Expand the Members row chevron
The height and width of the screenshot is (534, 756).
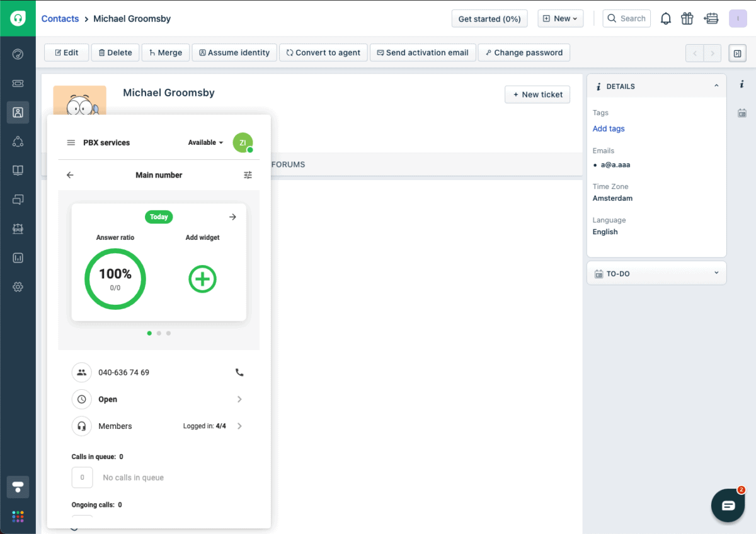239,426
